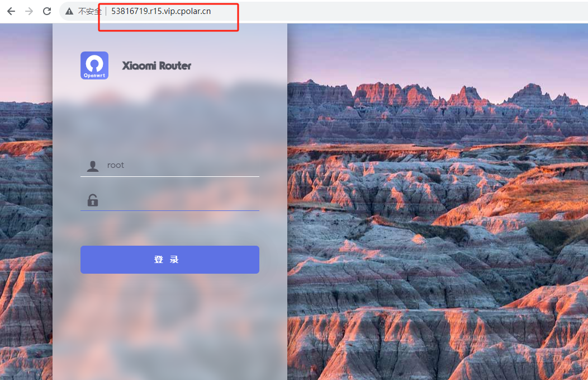Click the blue OpenWrt logo icon

94,65
